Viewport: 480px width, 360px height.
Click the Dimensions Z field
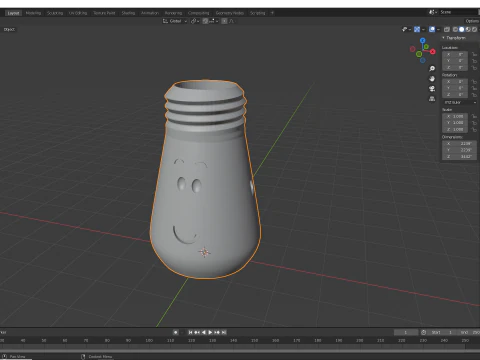(459, 156)
